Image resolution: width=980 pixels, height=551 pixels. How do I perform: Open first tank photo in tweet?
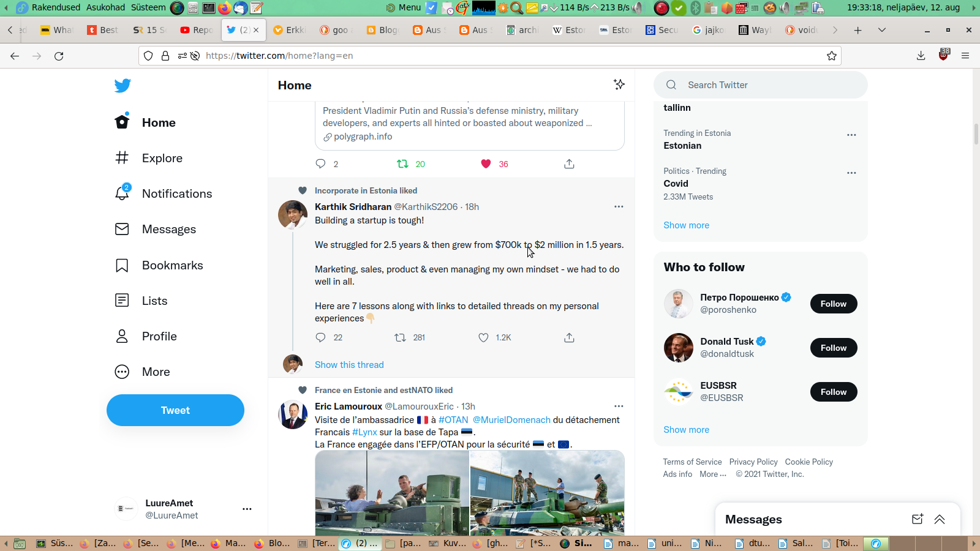392,493
